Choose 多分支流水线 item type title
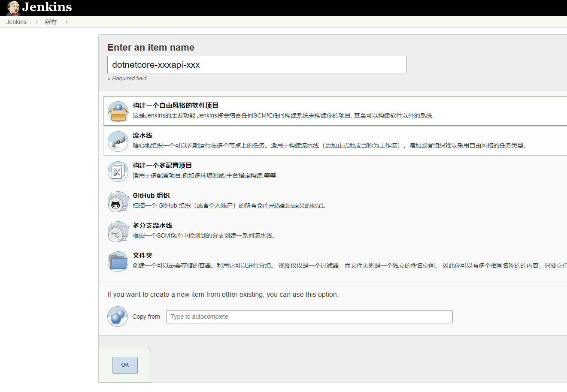Viewport: 567px width, 392px height. click(152, 226)
